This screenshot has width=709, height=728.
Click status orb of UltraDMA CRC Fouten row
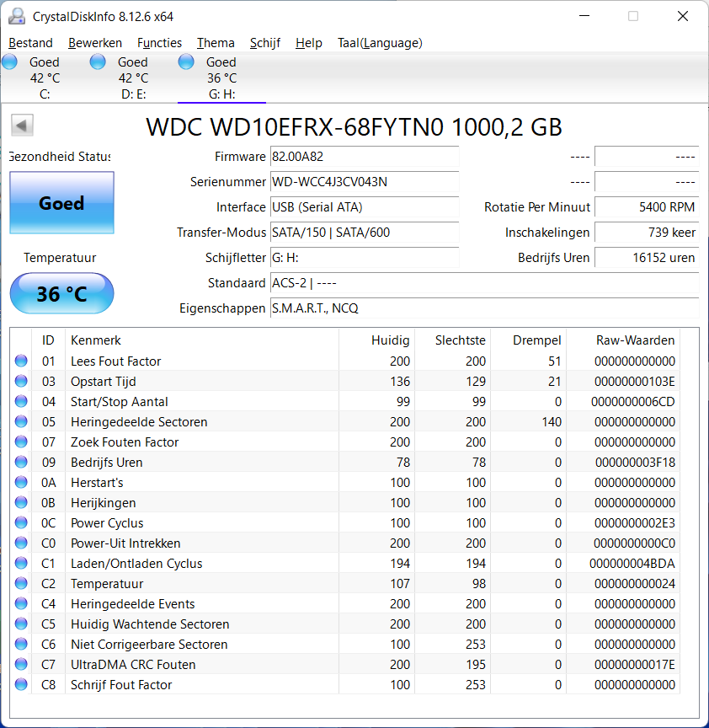21,665
